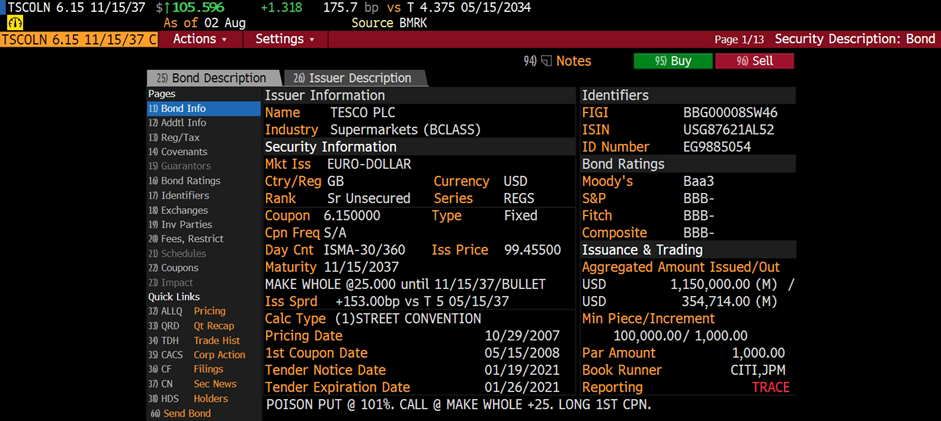The height and width of the screenshot is (421, 941).
Task: Click the Tender Notice Date 01/19/2021
Action: [x=522, y=370]
